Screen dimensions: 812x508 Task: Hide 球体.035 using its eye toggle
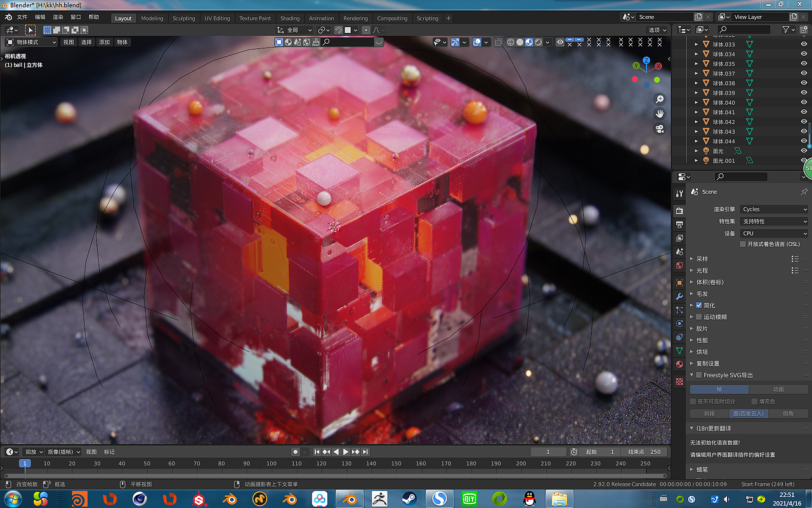point(804,63)
